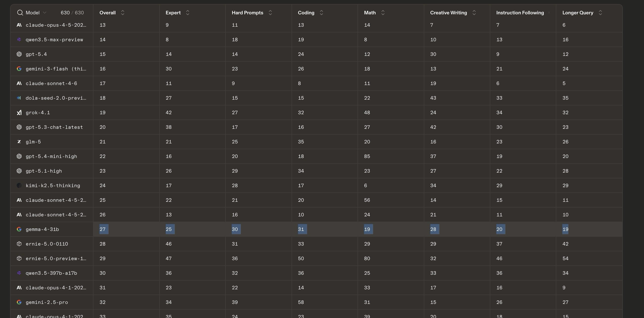The image size is (644, 318).
Task: Click Longer Query value 5 in claude-sonnet-4-6 row
Action: pos(564,83)
